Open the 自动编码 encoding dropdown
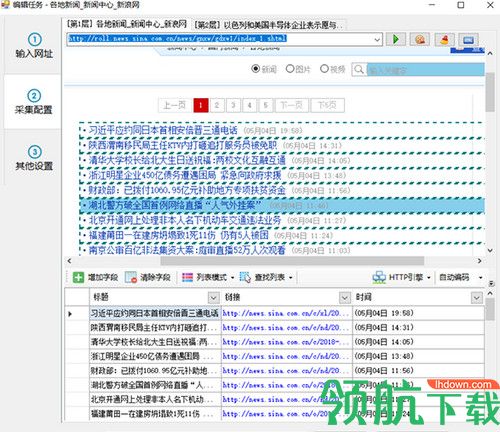Viewport: 500px width, 432px height. point(480,278)
